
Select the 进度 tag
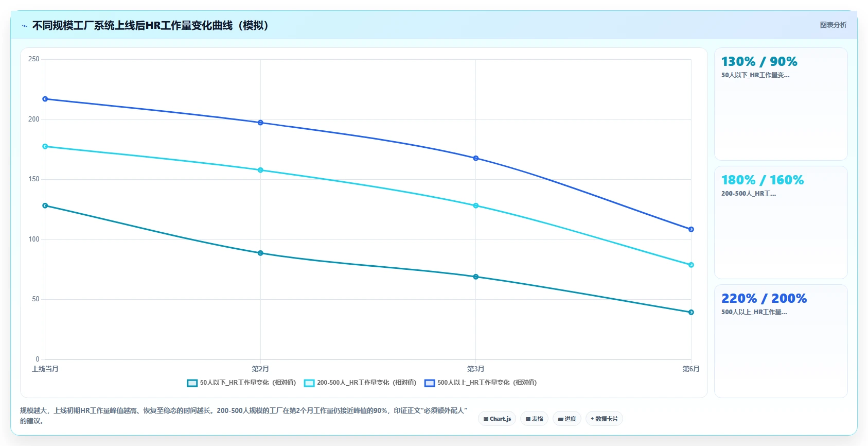567,419
